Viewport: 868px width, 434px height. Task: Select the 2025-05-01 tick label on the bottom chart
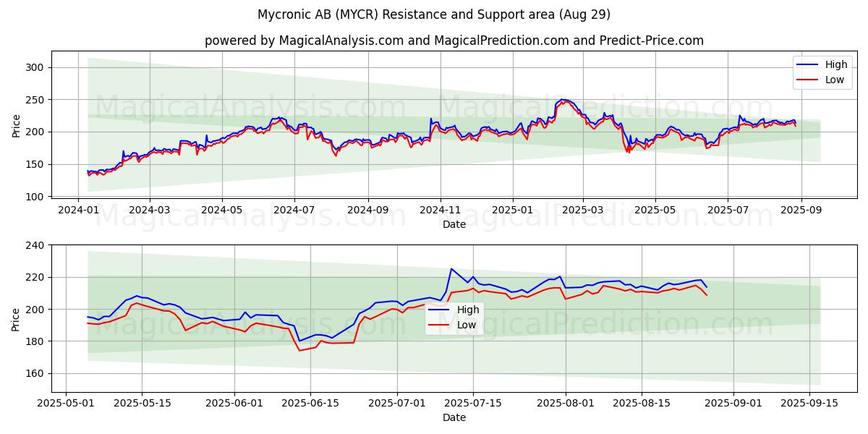[x=66, y=404]
